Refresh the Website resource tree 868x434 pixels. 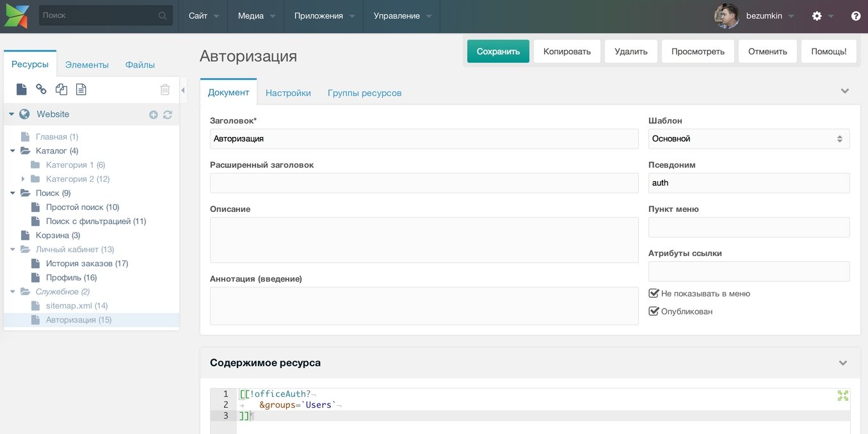(168, 115)
